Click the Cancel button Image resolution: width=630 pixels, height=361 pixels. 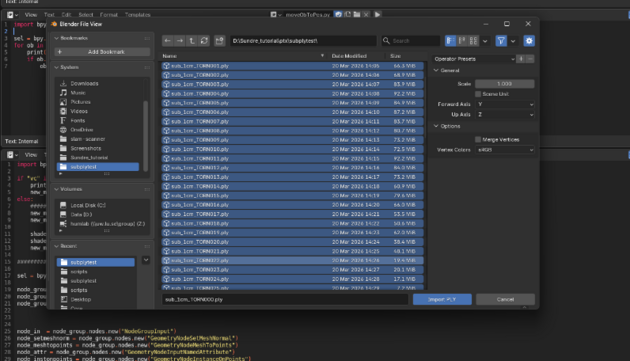click(x=505, y=299)
